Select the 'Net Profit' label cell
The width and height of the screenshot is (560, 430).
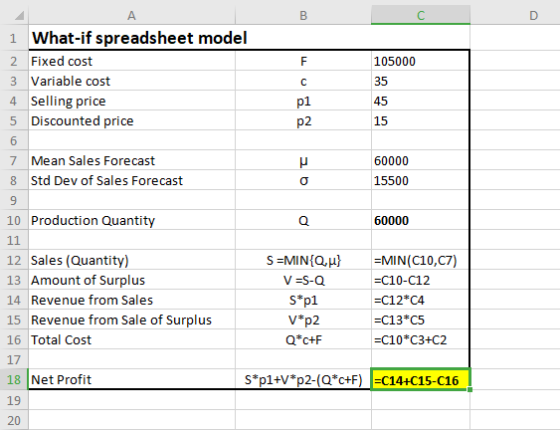pyautogui.click(x=132, y=379)
